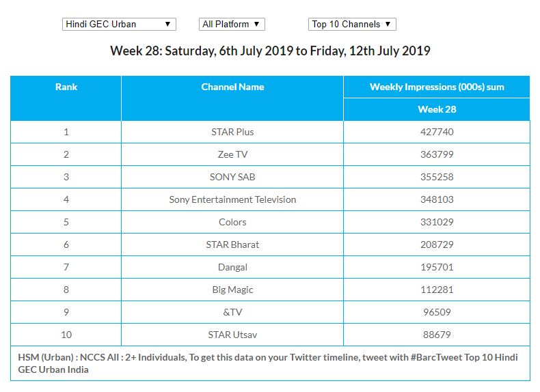The height and width of the screenshot is (392, 540).
Task: Select the Colors channel row
Action: (232, 222)
